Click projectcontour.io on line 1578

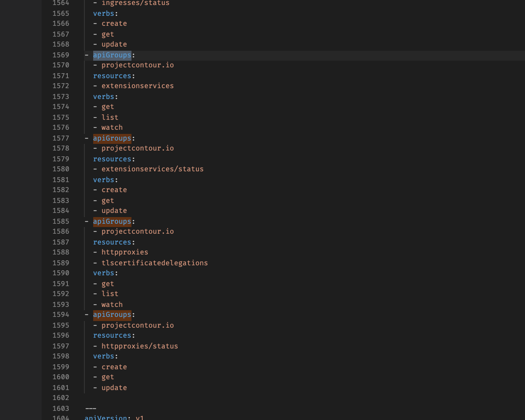coord(138,148)
